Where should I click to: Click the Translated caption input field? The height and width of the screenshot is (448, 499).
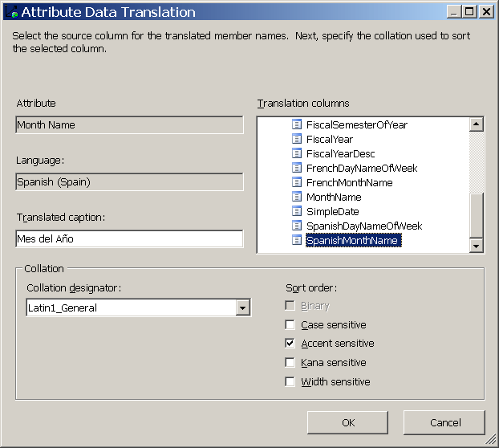pyautogui.click(x=129, y=238)
